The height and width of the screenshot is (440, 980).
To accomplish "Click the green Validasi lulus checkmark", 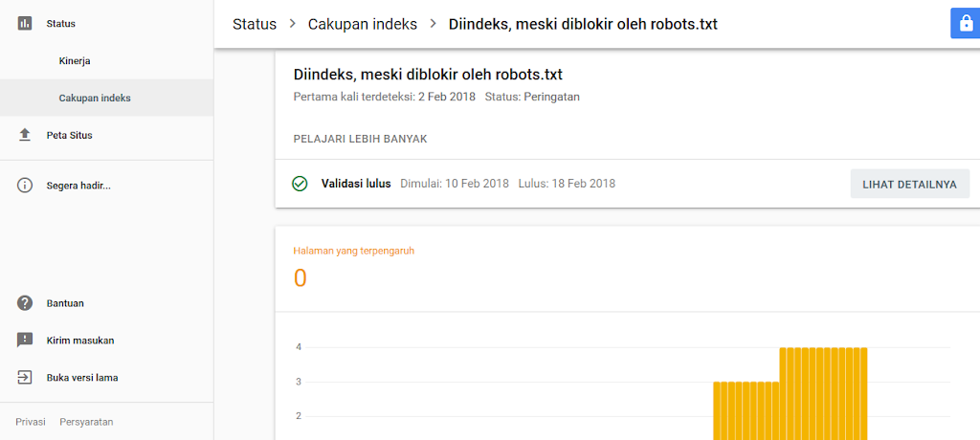I will pos(300,184).
